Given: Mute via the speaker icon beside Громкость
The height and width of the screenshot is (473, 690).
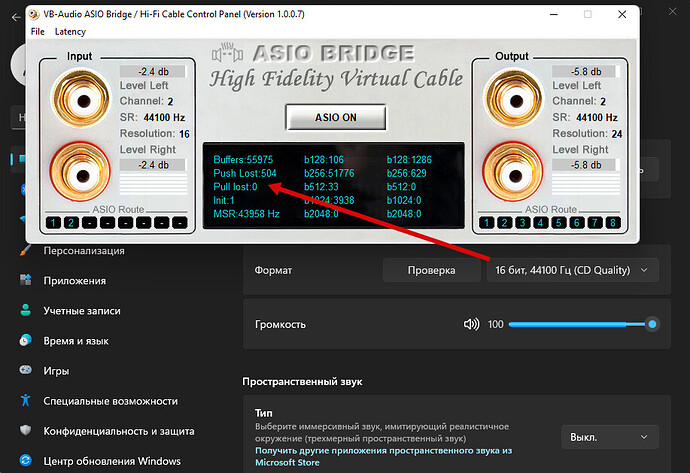Looking at the screenshot, I should pyautogui.click(x=471, y=325).
